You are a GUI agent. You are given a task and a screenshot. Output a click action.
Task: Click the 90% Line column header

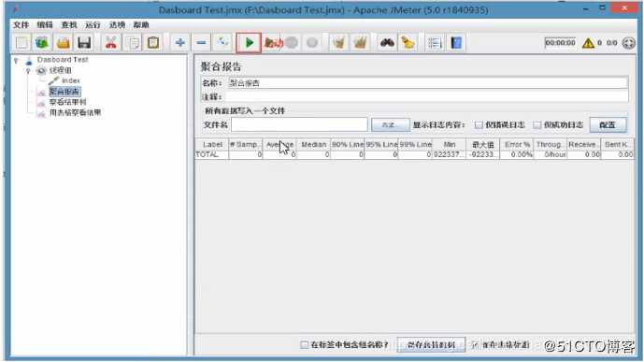click(348, 145)
